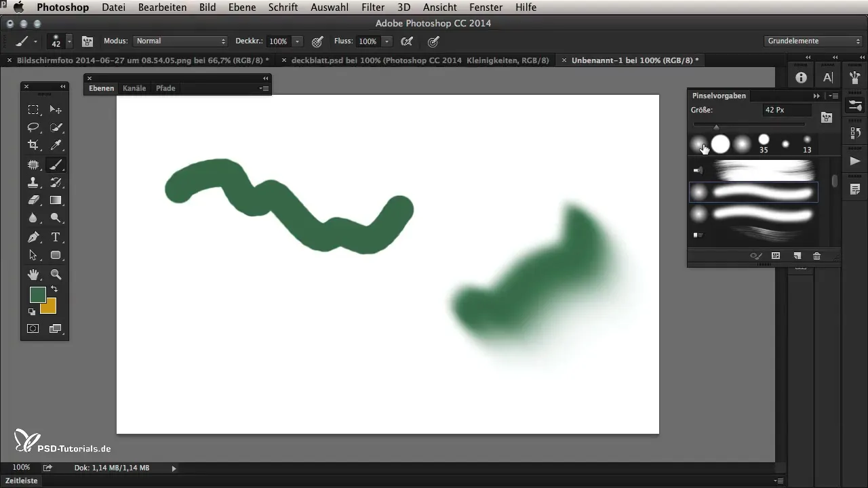Open Brush Presets panel icon in dock

[855, 106]
